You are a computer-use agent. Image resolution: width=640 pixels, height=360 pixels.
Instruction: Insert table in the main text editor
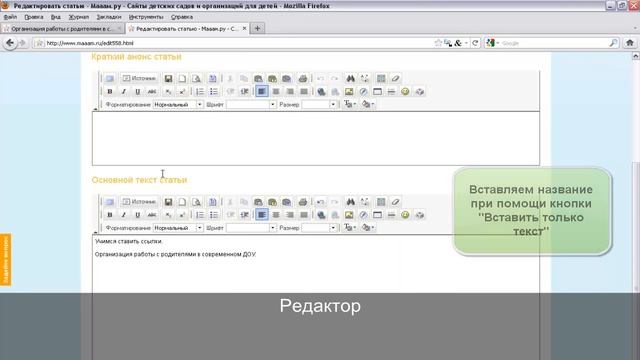pyautogui.click(x=377, y=215)
